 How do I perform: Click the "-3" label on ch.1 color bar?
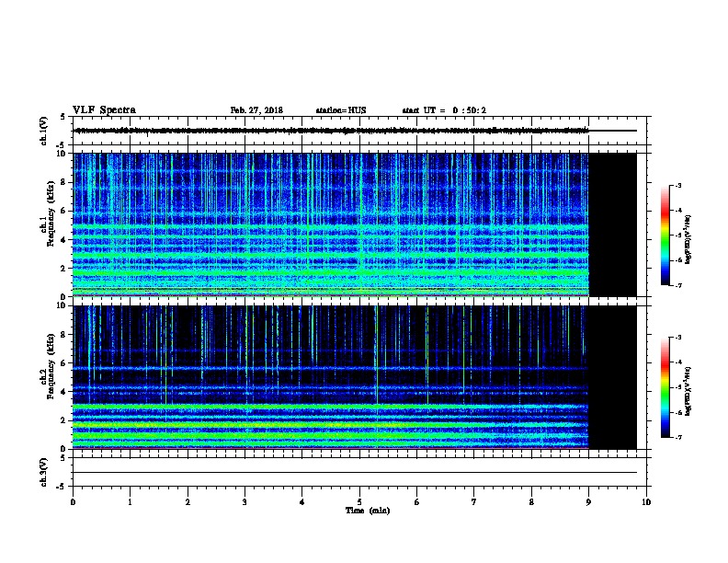[677, 185]
